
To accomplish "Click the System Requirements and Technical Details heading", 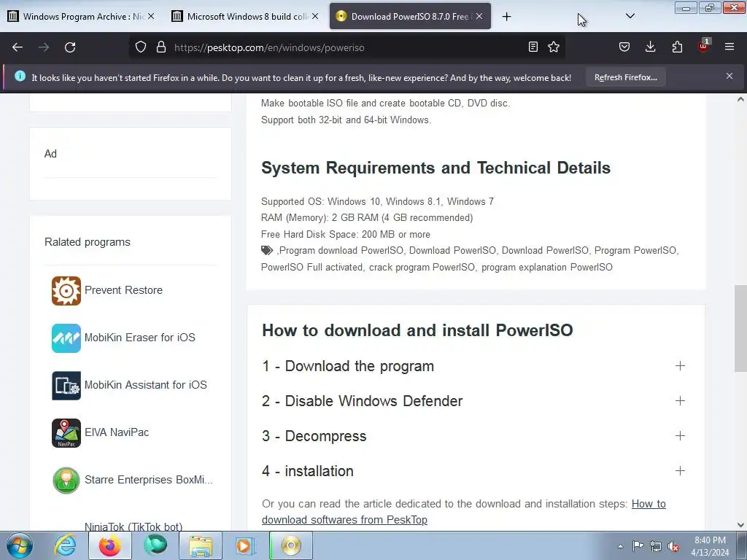I will 436,168.
